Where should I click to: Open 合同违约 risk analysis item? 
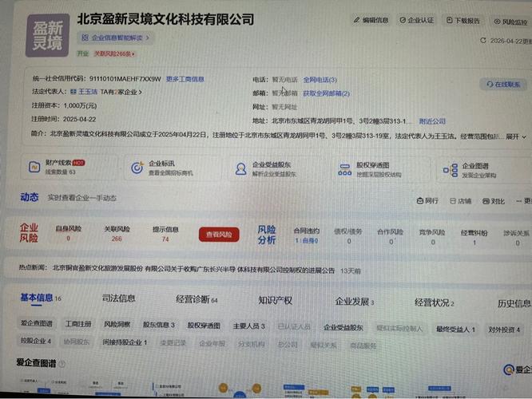[x=307, y=235]
